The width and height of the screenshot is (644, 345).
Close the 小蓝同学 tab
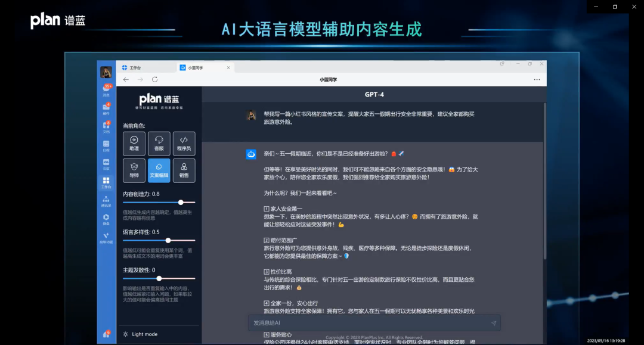tap(228, 68)
